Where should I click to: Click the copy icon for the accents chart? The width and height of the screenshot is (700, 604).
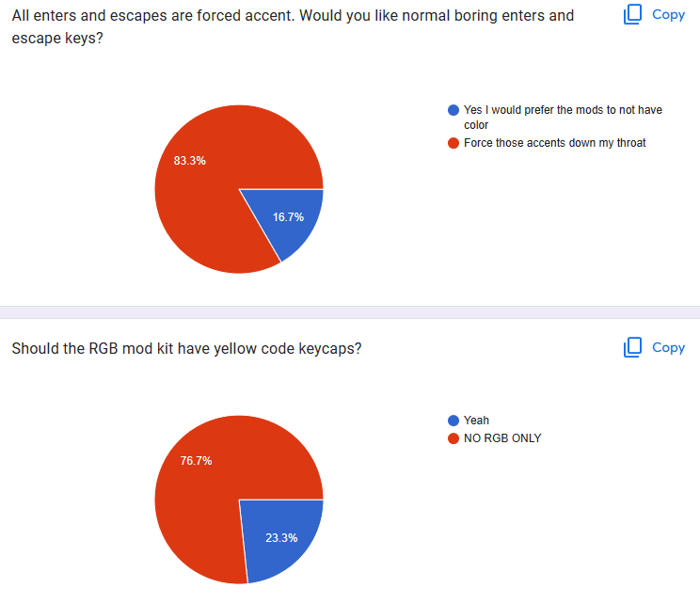[632, 14]
